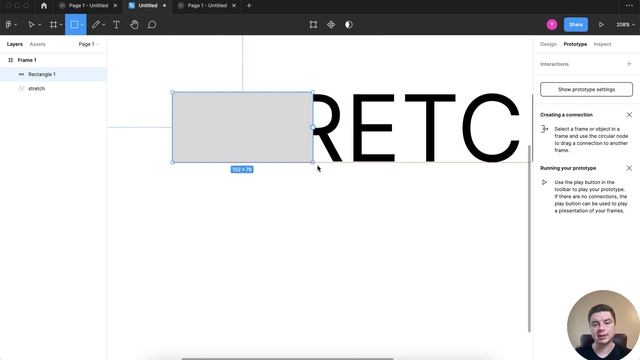Select the Pen tool
Viewport: 640px width, 360px height.
point(96,24)
